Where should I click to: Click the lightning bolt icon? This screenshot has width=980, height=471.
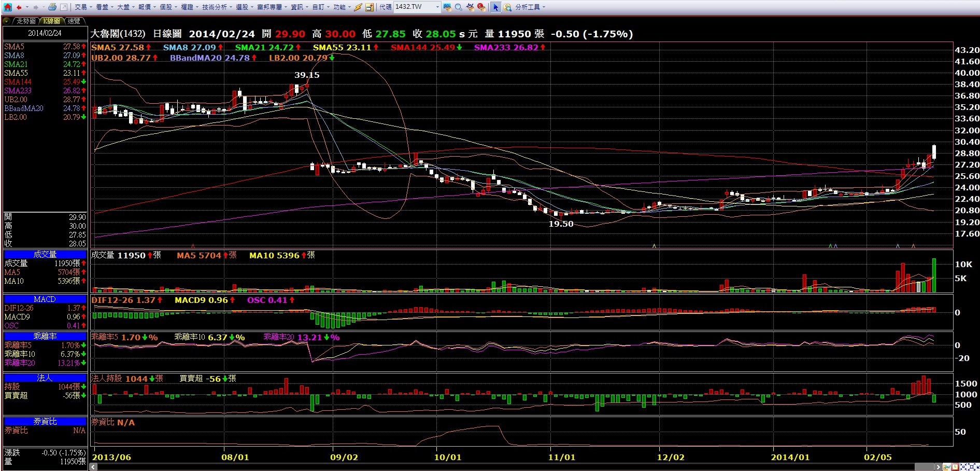point(358,7)
